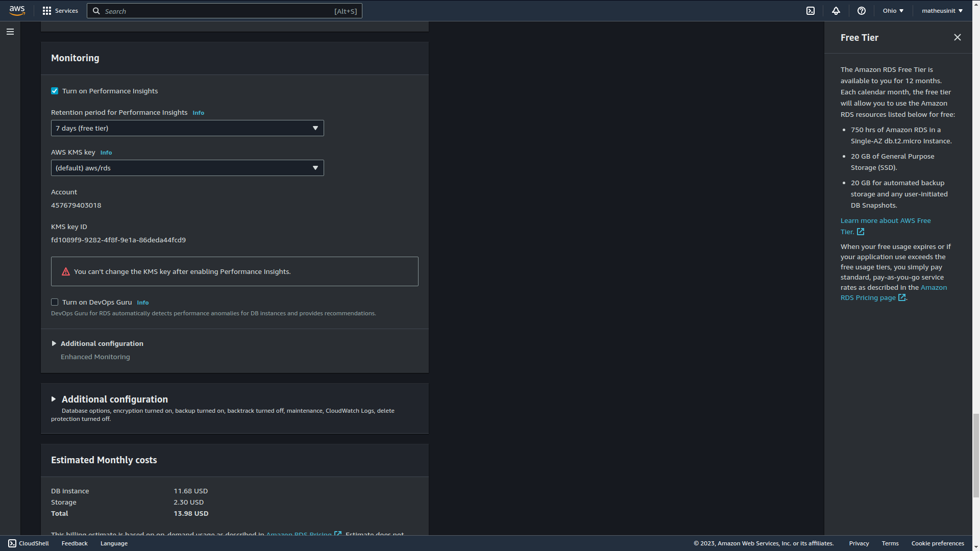Click the search magnifier icon
The image size is (980, 551).
pos(96,11)
